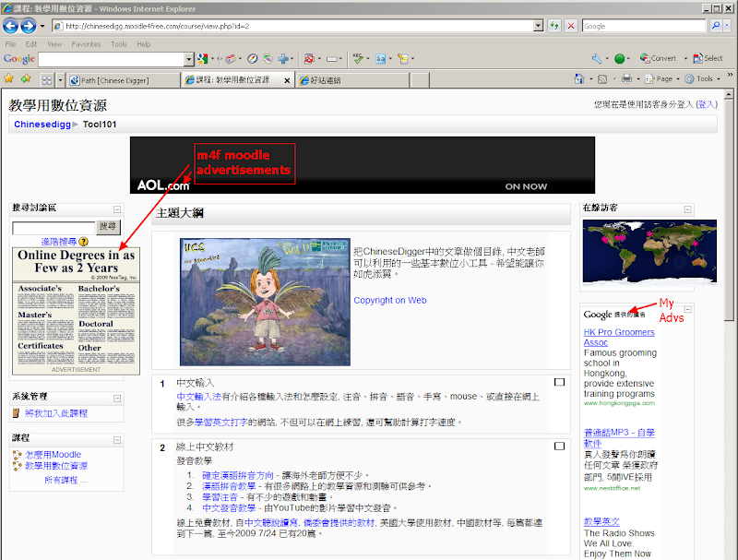Click the ABC spell check icon

359,58
